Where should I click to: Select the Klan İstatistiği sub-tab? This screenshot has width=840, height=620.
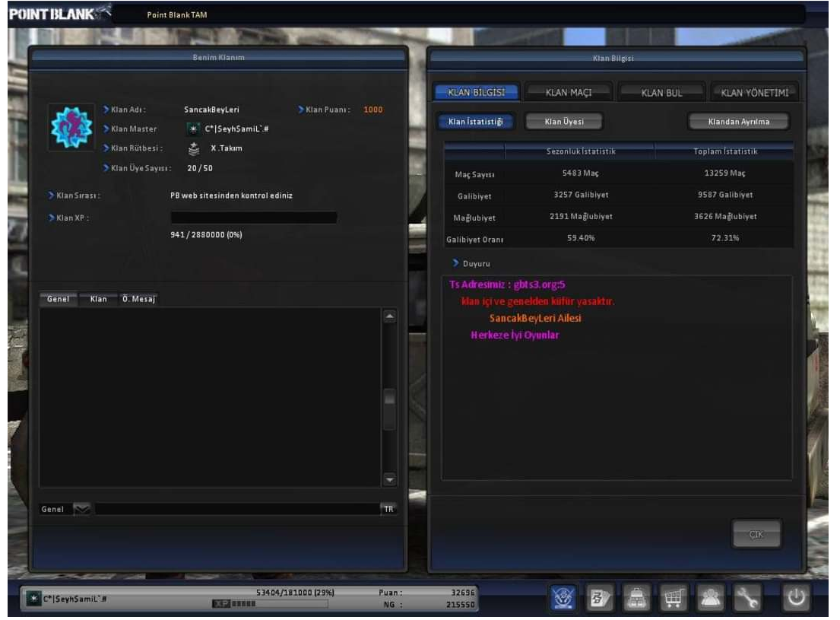[476, 122]
